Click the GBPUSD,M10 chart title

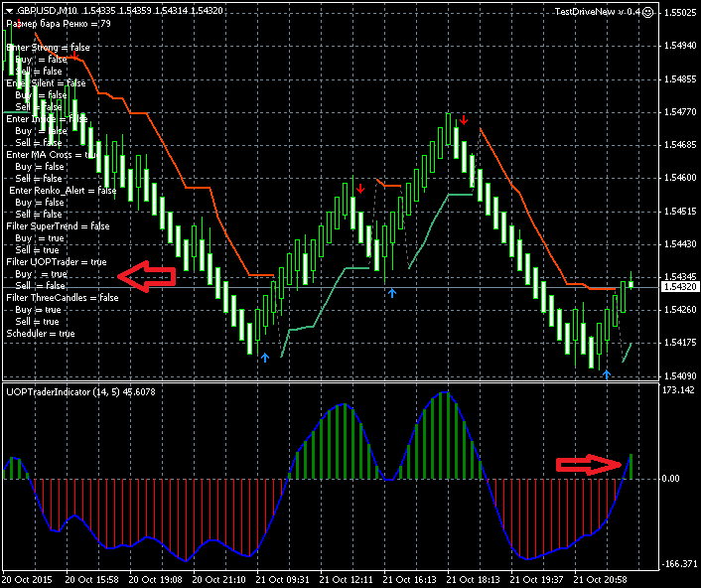coord(47,11)
